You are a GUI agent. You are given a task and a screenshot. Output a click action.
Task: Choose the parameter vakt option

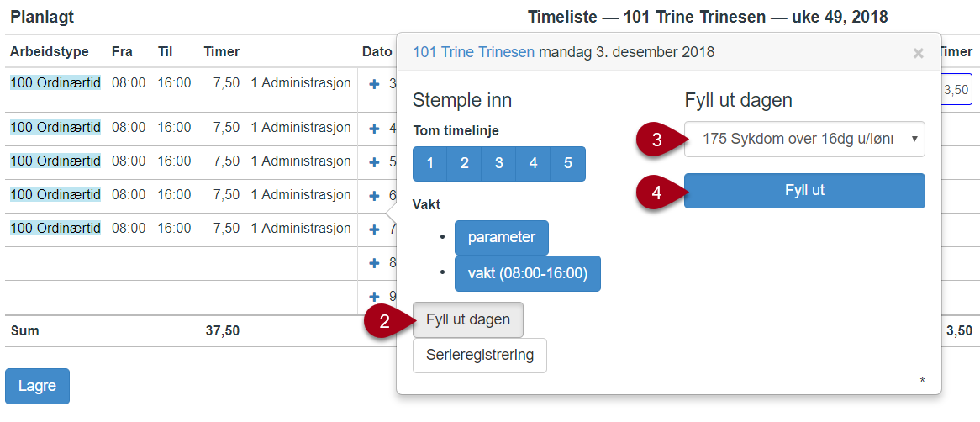[502, 238]
